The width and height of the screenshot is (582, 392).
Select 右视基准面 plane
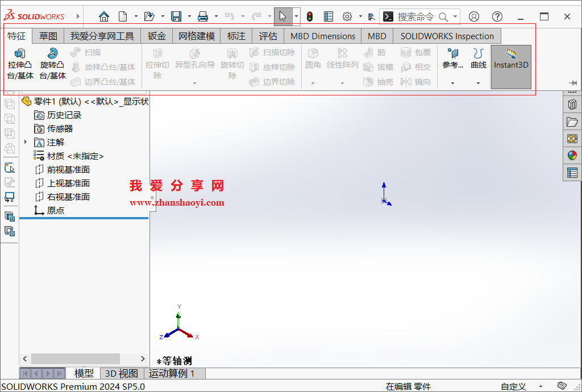pos(63,197)
